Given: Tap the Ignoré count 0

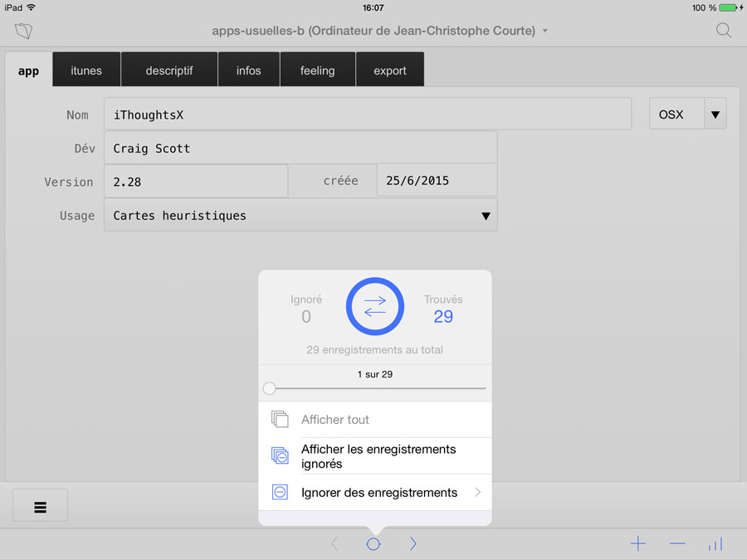Looking at the screenshot, I should pos(305,316).
